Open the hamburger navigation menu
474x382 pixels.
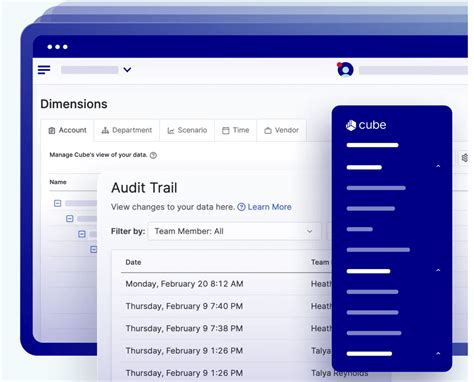pos(44,70)
